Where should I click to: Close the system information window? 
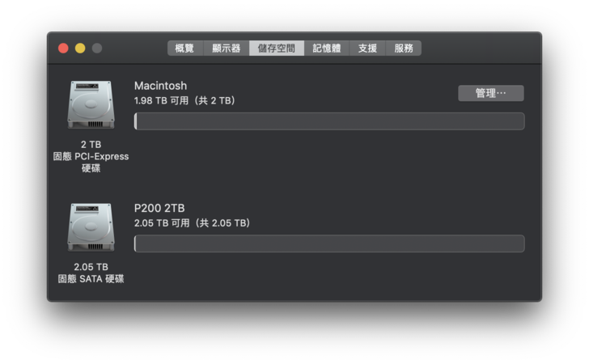pyautogui.click(x=63, y=49)
